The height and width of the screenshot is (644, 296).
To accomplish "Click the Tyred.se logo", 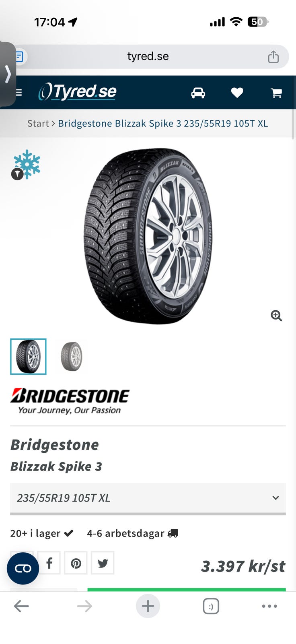I will [x=77, y=92].
